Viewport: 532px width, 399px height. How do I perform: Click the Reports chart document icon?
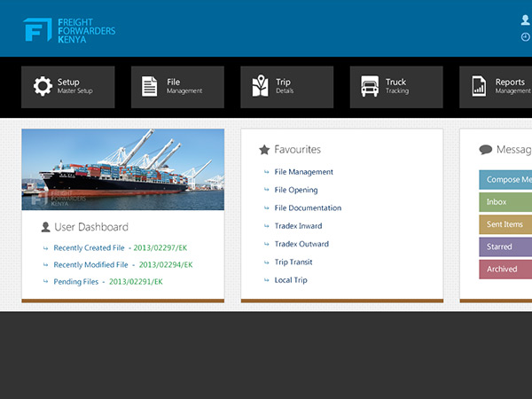click(479, 86)
